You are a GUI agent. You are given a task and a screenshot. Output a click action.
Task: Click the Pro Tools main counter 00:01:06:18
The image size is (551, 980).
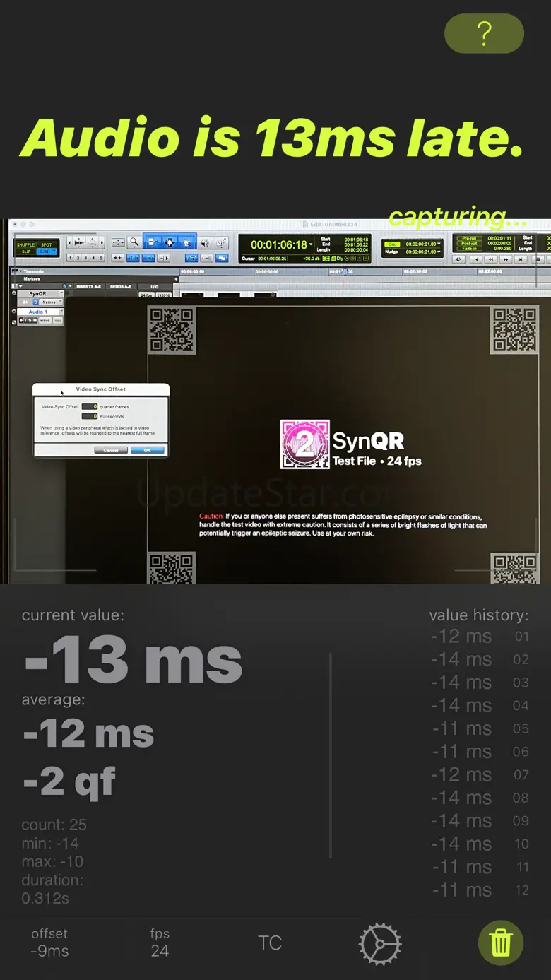click(x=279, y=244)
